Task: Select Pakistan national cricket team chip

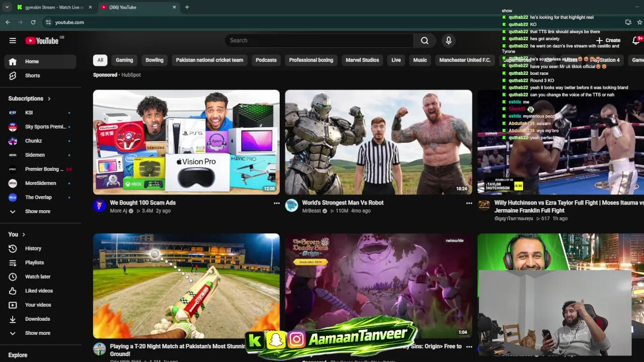Action: pos(209,60)
